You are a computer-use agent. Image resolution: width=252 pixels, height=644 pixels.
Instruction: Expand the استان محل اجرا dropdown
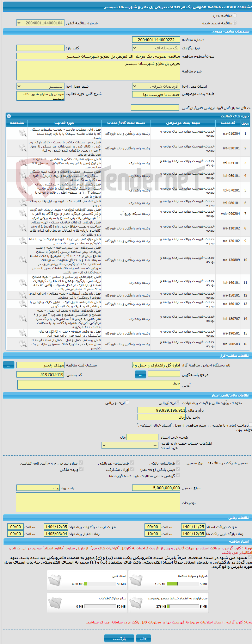tap(156, 86)
